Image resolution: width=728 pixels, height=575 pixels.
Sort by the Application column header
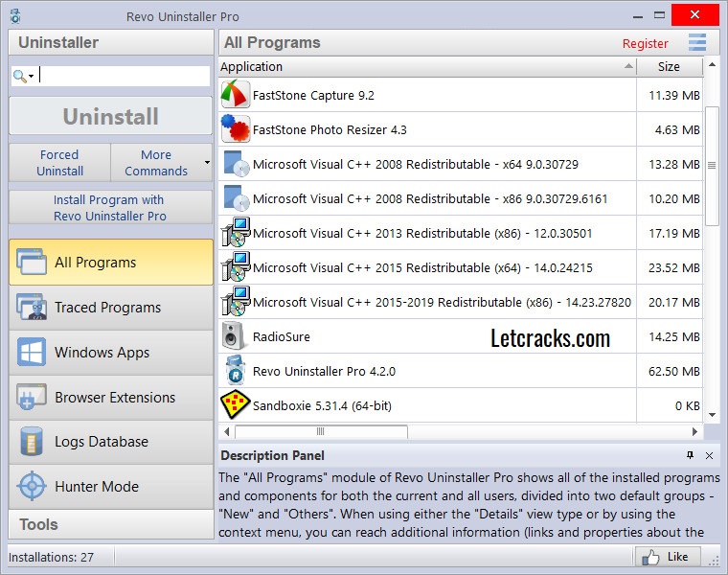(427, 66)
